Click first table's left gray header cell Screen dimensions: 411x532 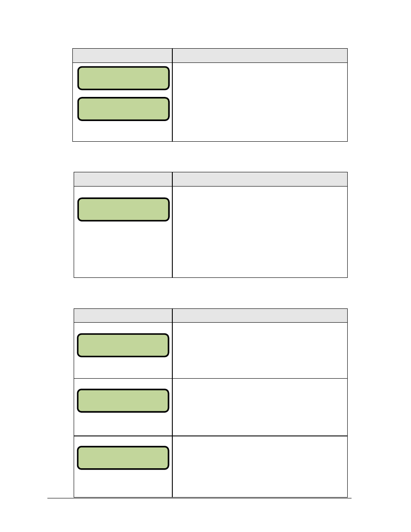pos(122,56)
